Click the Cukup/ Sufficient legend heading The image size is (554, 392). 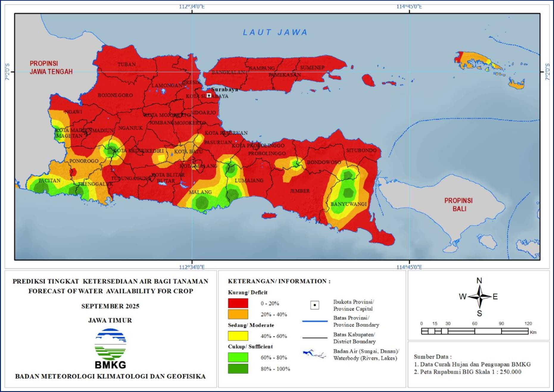click(x=250, y=347)
